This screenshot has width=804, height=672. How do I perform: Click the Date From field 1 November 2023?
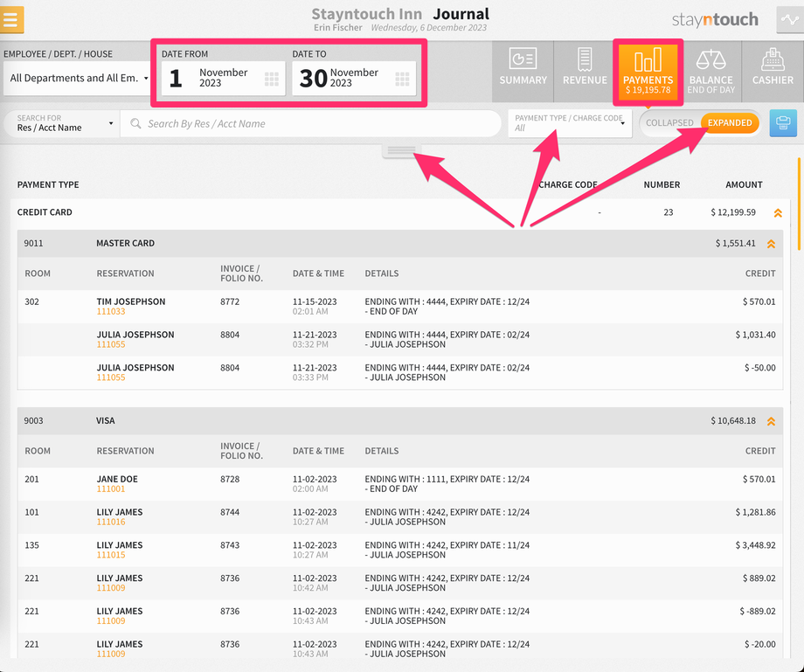tap(223, 79)
